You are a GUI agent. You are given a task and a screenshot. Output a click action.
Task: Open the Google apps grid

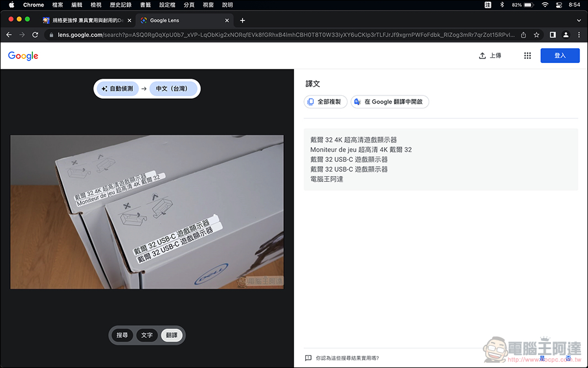click(x=527, y=55)
